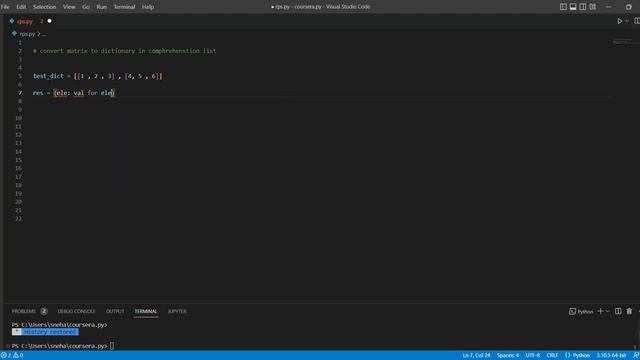Click Python file icon in breadcrumb

pyautogui.click(x=14, y=34)
